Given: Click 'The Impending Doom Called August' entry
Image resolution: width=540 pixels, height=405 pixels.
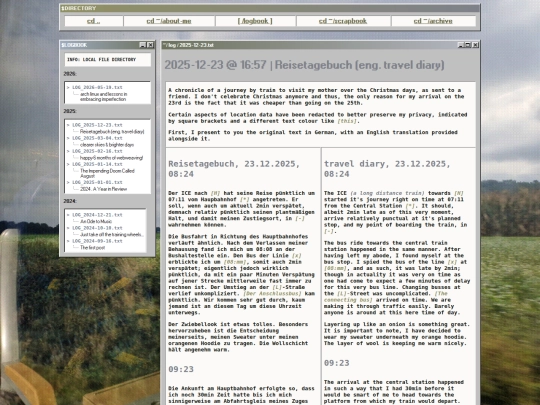Looking at the screenshot, I should 107,173.
